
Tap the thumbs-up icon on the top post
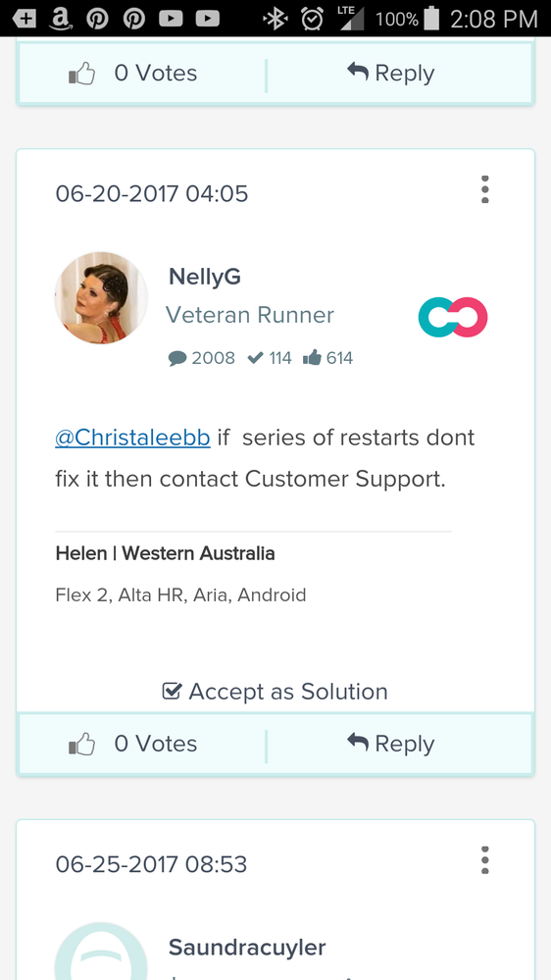pyautogui.click(x=81, y=74)
